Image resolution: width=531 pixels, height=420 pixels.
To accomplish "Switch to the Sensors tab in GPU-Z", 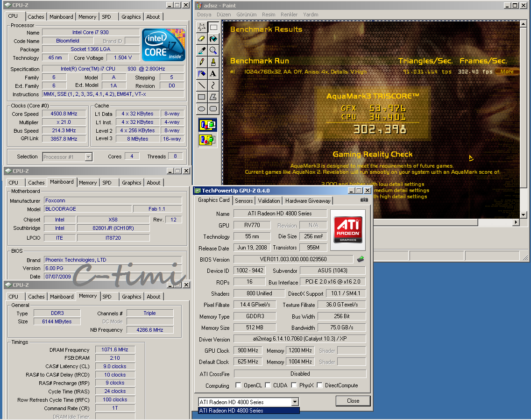I will point(244,201).
